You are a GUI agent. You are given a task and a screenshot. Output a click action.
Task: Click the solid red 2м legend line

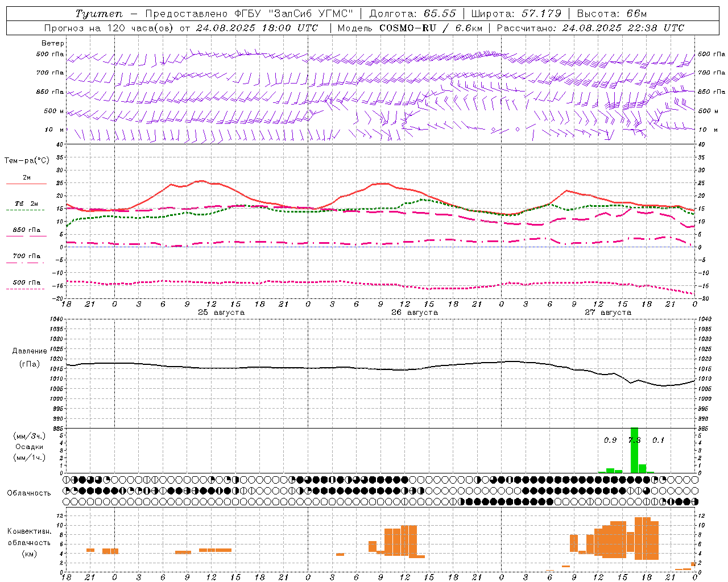[x=26, y=184]
